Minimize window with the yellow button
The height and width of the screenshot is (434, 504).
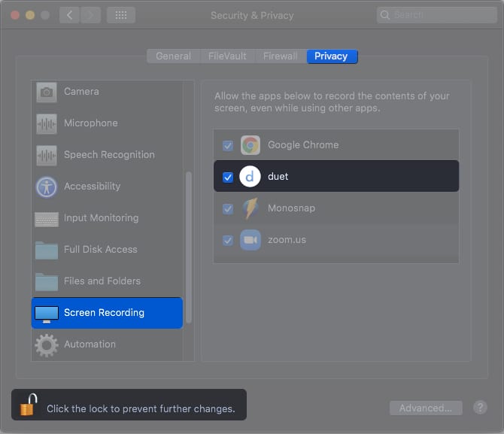coord(30,15)
